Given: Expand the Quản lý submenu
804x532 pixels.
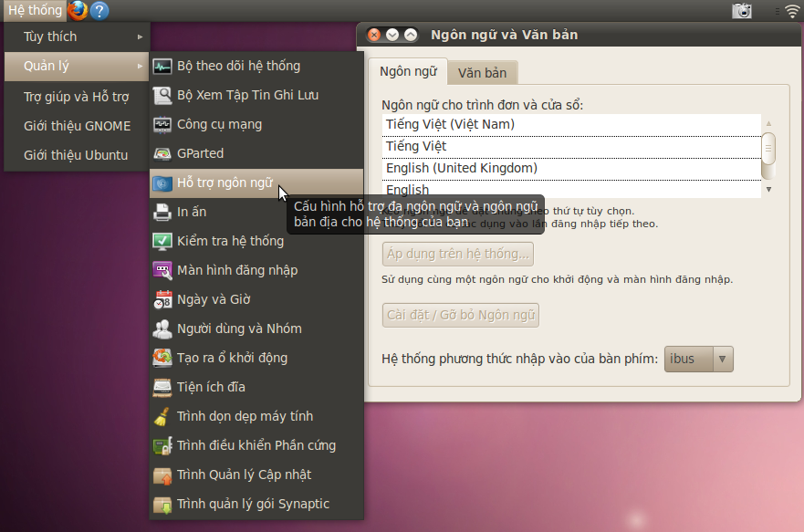Looking at the screenshot, I should tap(77, 66).
